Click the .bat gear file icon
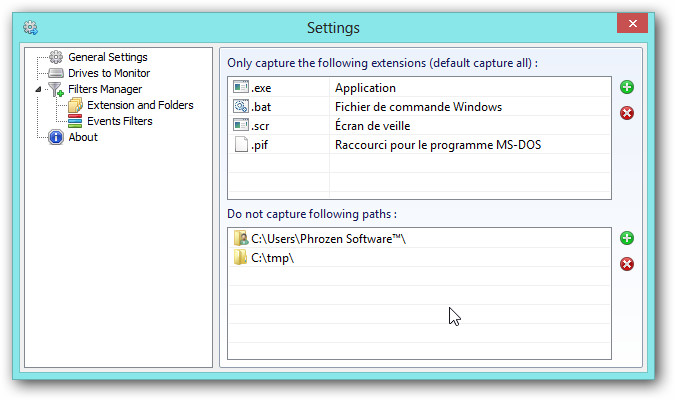 [x=240, y=107]
